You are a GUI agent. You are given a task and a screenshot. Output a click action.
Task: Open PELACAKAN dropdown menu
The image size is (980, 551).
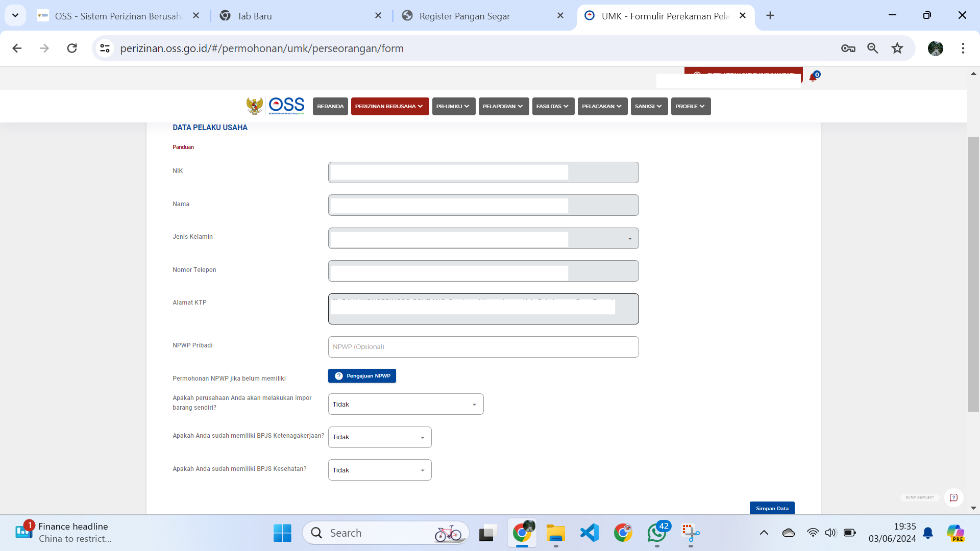(601, 106)
